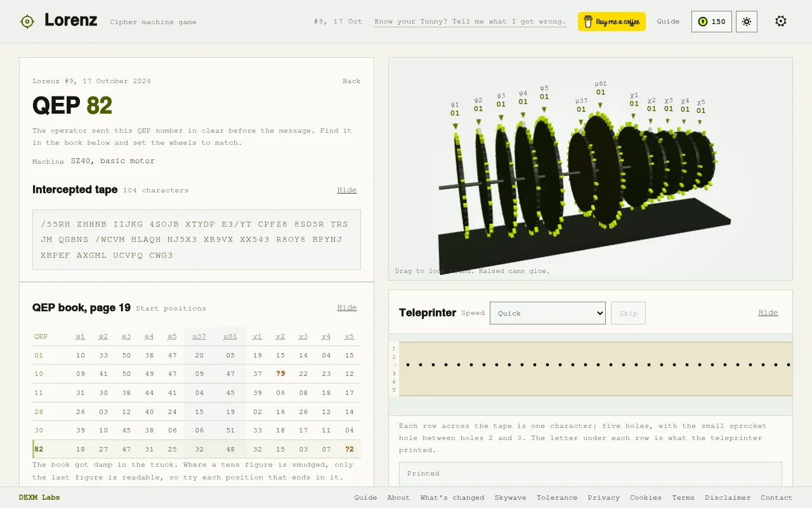This screenshot has height=508, width=812.
Task: Collapse the Teleprinter panel with Hide
Action: tap(768, 312)
